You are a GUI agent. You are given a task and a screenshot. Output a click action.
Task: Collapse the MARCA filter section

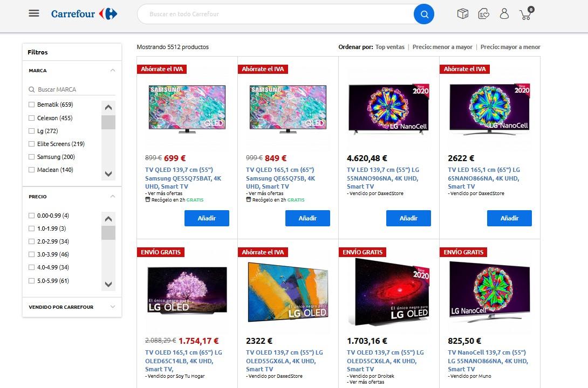[113, 71]
